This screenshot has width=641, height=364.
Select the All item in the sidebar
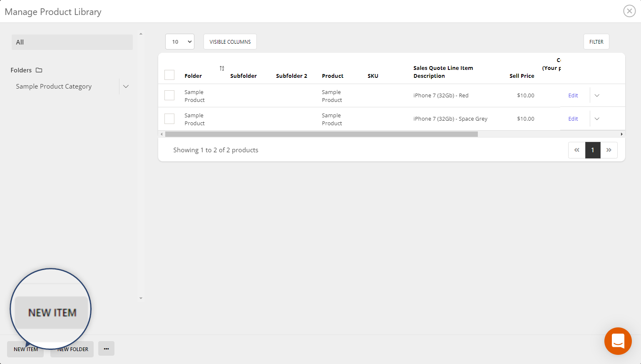[72, 42]
